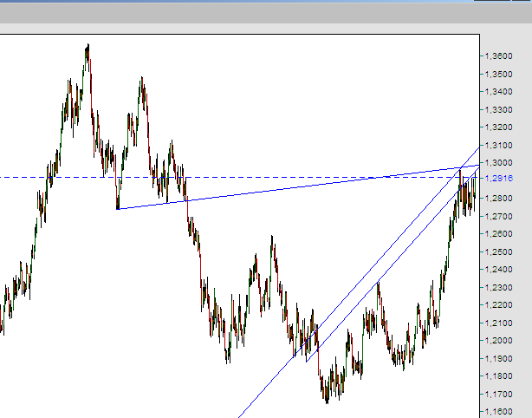
Task: Click the 1,3100 price axis label
Action: tap(499, 146)
